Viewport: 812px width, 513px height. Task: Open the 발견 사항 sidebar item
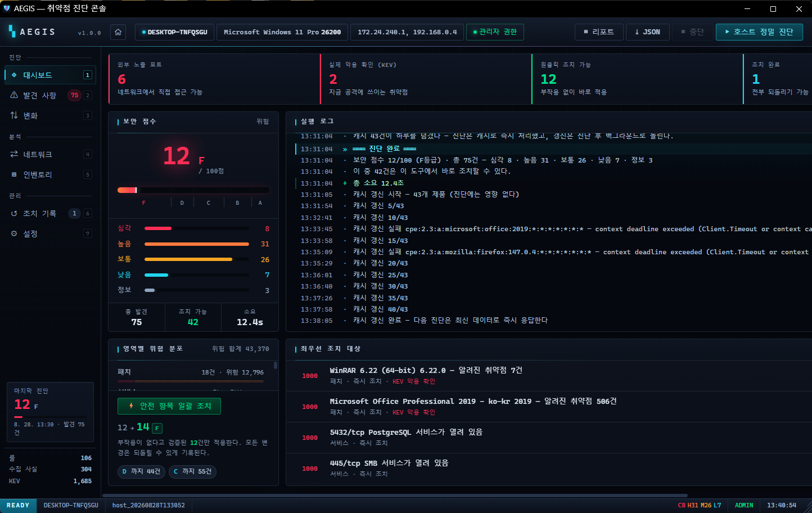coord(50,95)
